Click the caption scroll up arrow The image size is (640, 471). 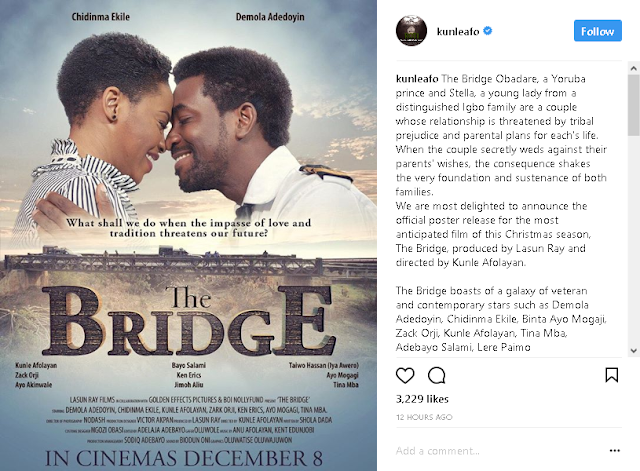click(633, 69)
